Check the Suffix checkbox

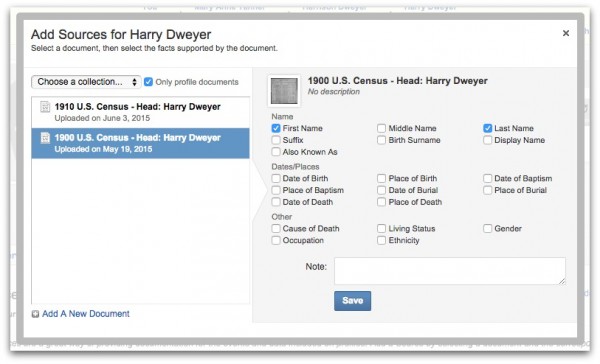click(276, 140)
